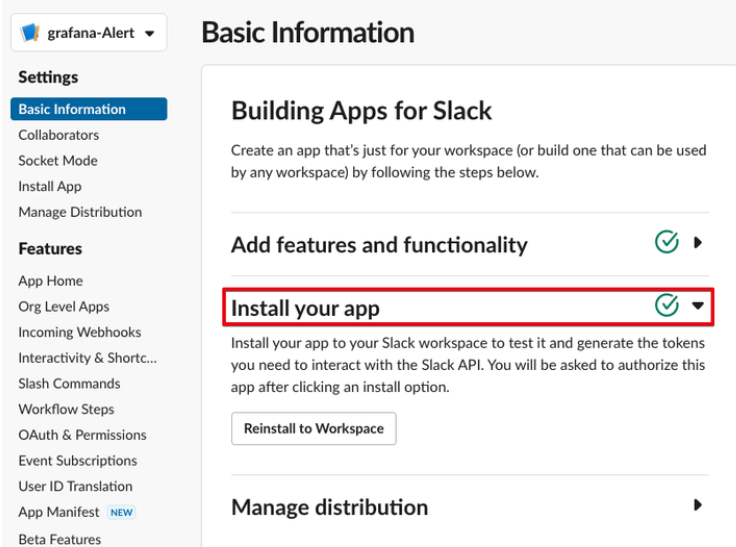Image resolution: width=736 pixels, height=547 pixels.
Task: Open OAuth & Permissions
Action: point(83,435)
